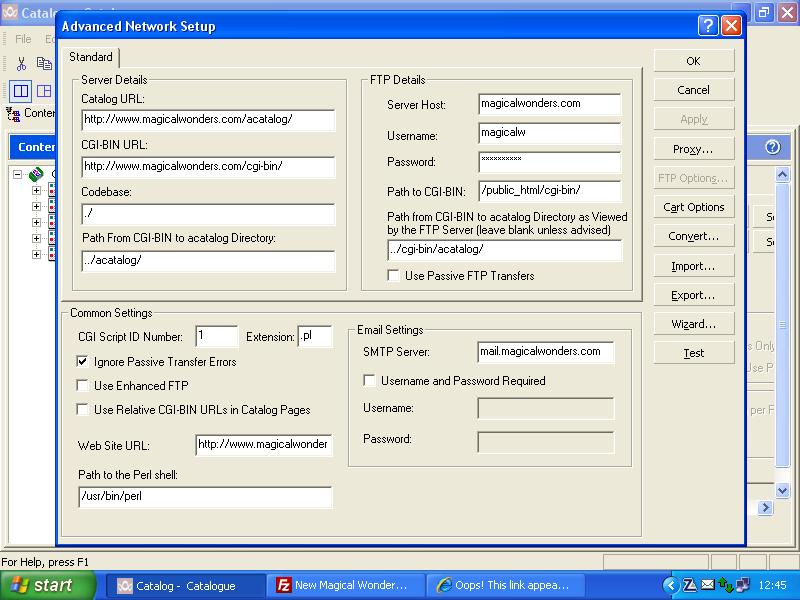Click into the SMTP Server field
Image resolution: width=800 pixels, height=600 pixels.
(545, 352)
